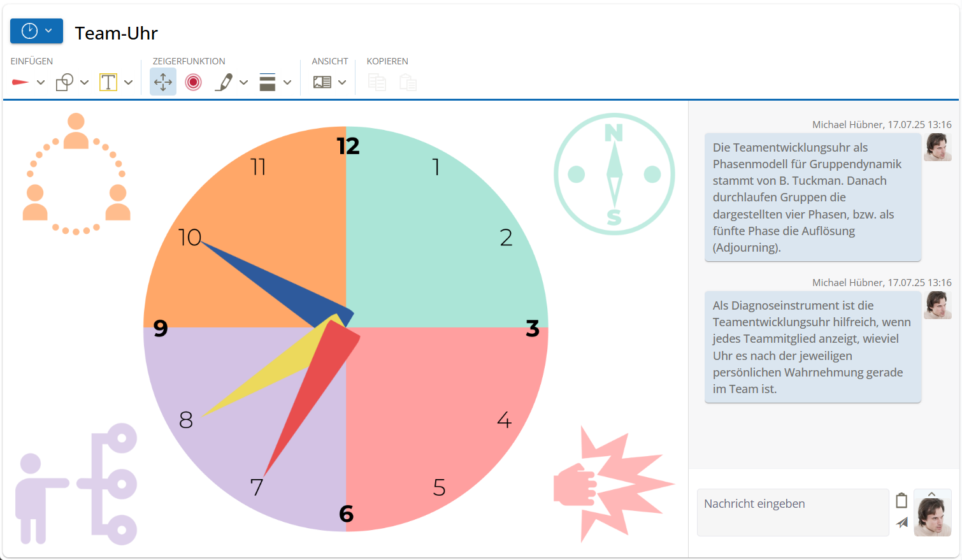
Task: Expand the pen options dropdown arrow
Action: (x=243, y=82)
